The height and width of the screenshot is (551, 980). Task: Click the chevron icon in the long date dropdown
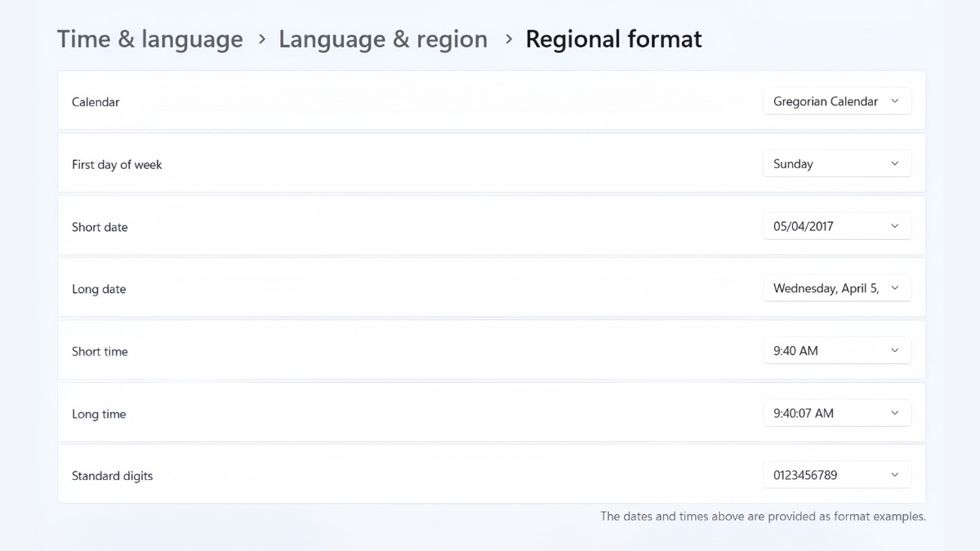point(894,288)
